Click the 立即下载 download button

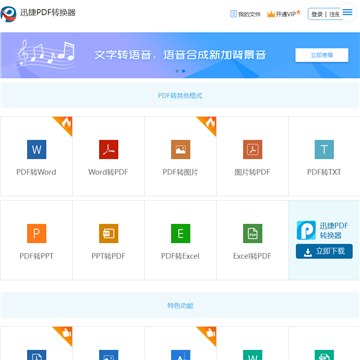tap(324, 251)
